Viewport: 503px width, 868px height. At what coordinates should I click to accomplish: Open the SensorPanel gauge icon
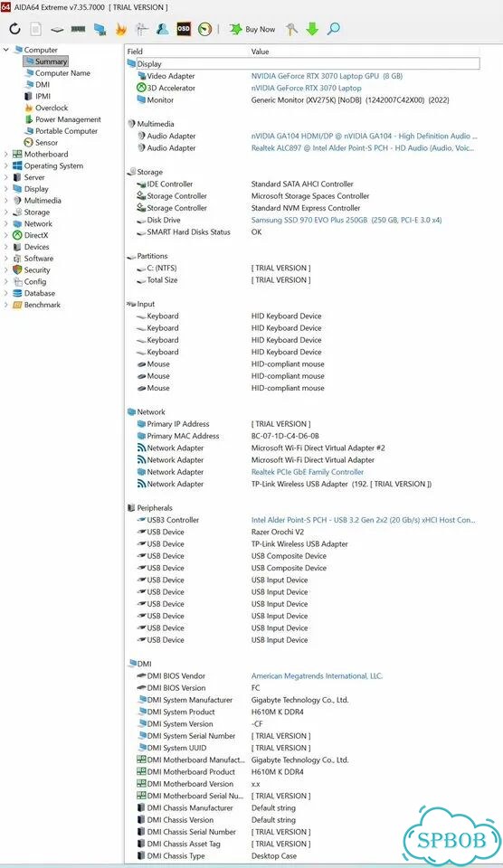(x=205, y=29)
